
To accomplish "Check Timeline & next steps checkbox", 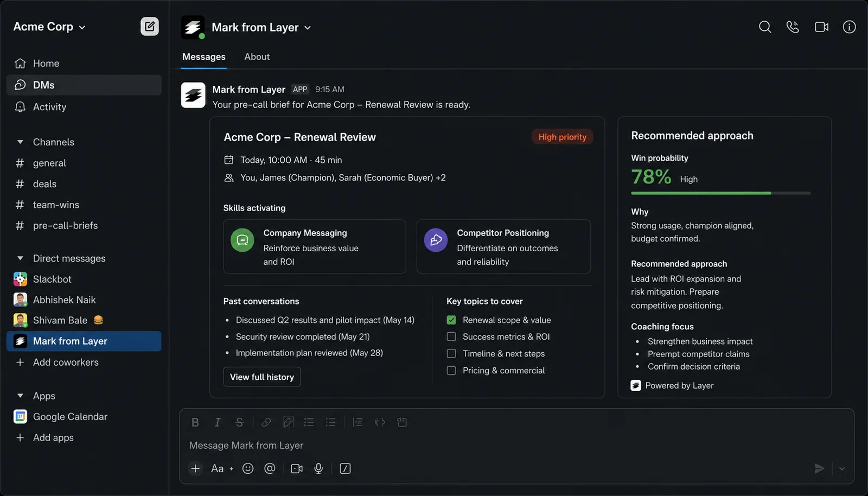I will pos(451,353).
